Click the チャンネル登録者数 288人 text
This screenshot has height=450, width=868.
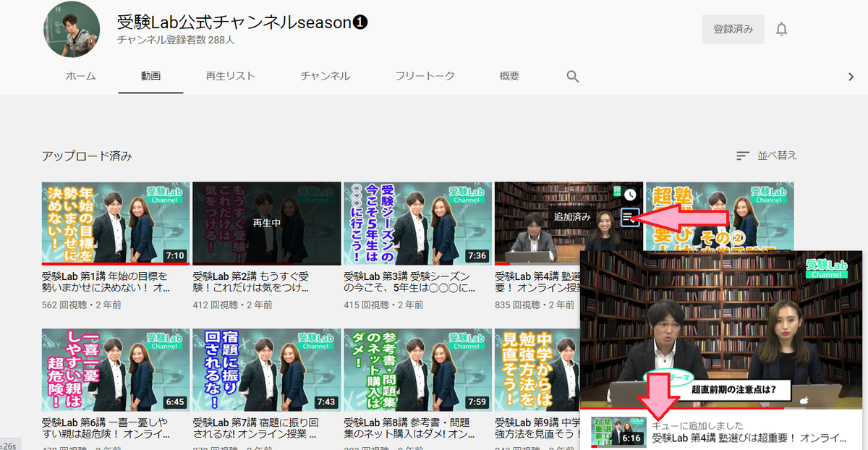pyautogui.click(x=176, y=41)
